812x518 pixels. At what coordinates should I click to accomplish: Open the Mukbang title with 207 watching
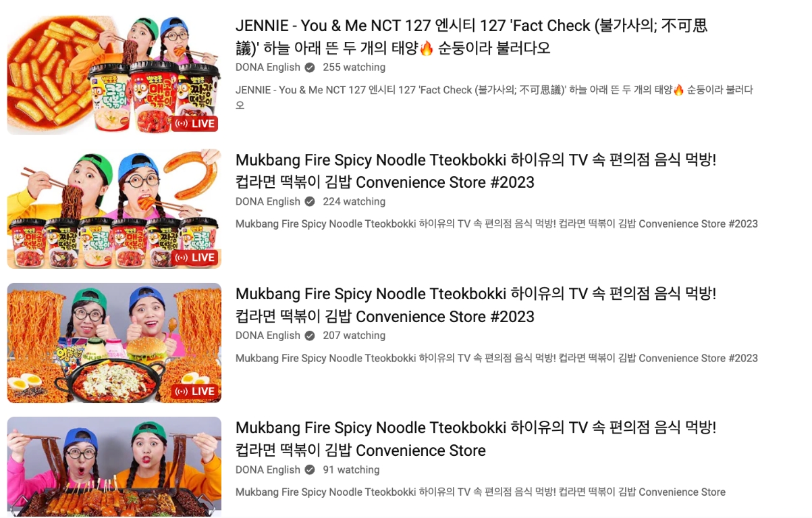[x=476, y=305]
